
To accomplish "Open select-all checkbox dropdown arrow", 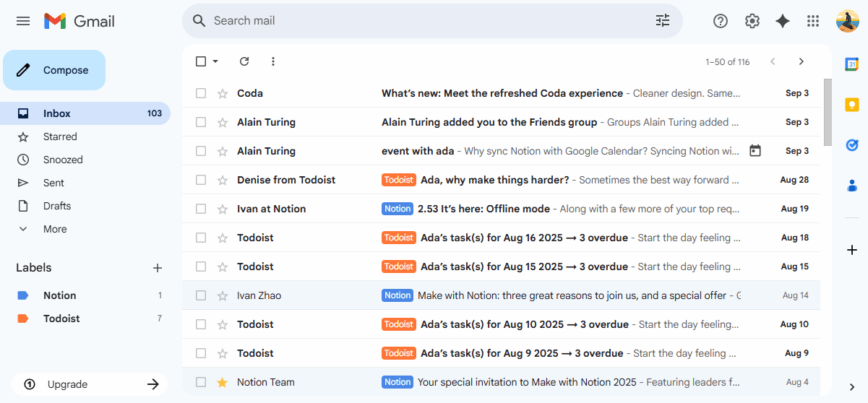I will 215,61.
